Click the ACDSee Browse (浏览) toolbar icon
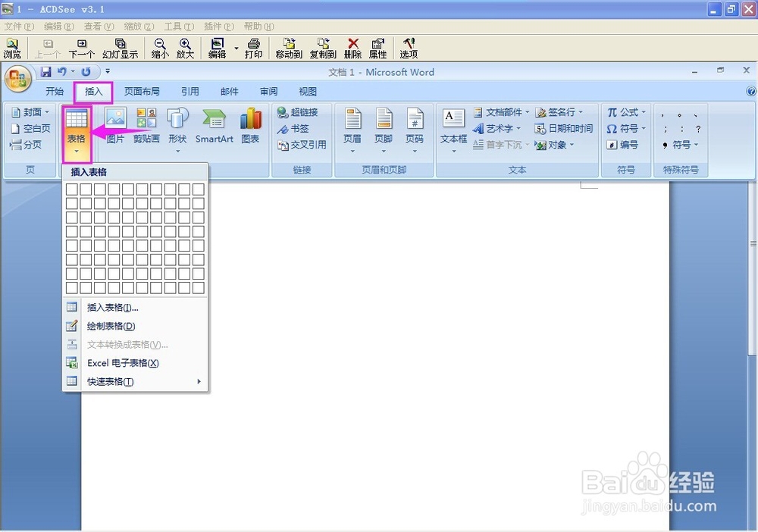 [x=12, y=49]
